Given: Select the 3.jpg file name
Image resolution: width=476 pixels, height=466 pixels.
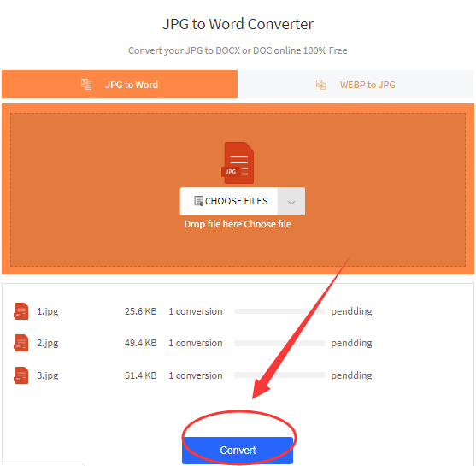Looking at the screenshot, I should (x=48, y=375).
